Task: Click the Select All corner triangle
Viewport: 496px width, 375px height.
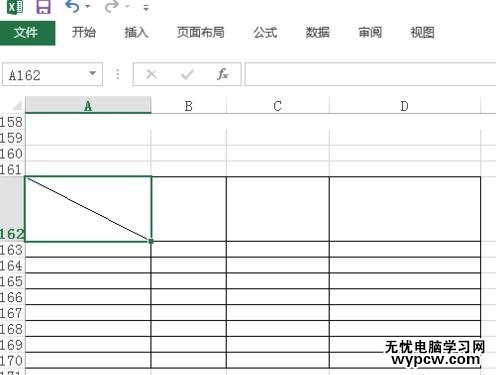Action: coord(17,106)
